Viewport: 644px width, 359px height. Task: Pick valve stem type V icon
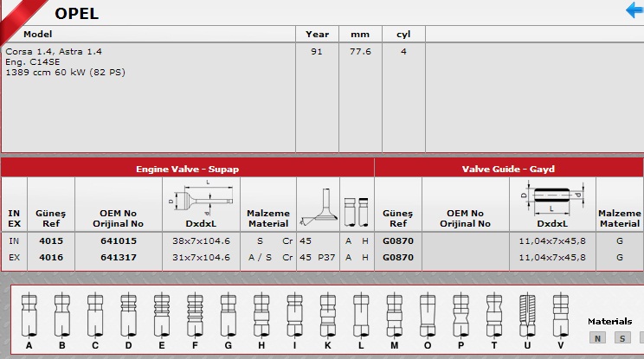pyautogui.click(x=560, y=315)
